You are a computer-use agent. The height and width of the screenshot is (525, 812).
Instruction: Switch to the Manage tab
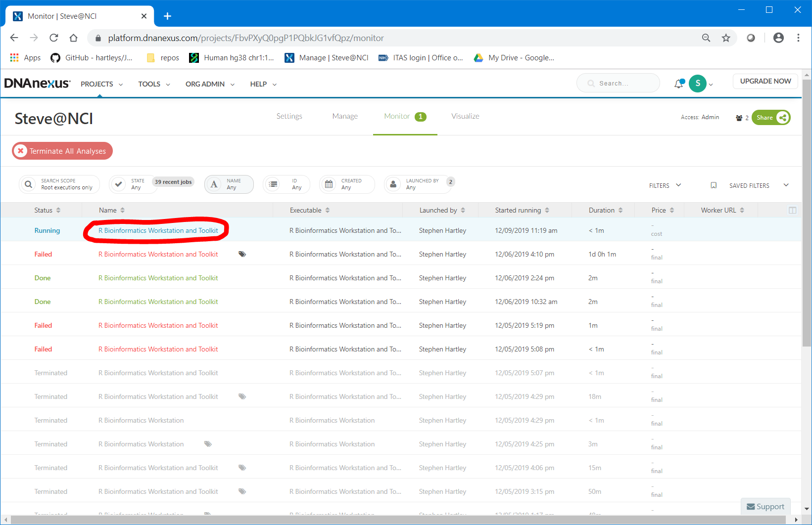(345, 116)
